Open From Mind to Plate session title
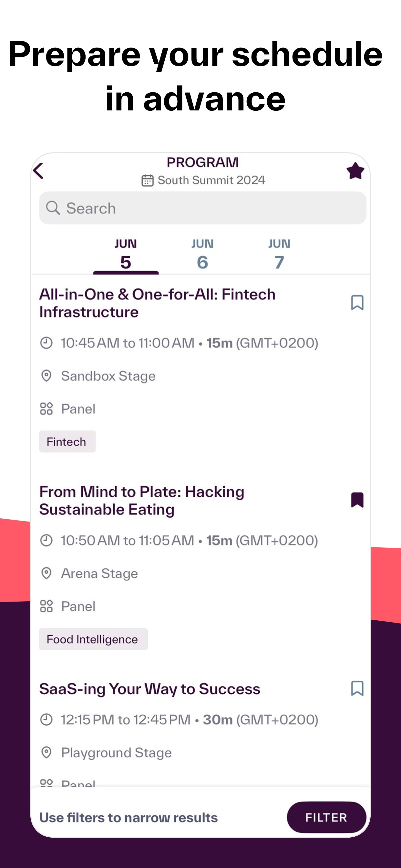Viewport: 401px width, 868px height. pyautogui.click(x=142, y=501)
